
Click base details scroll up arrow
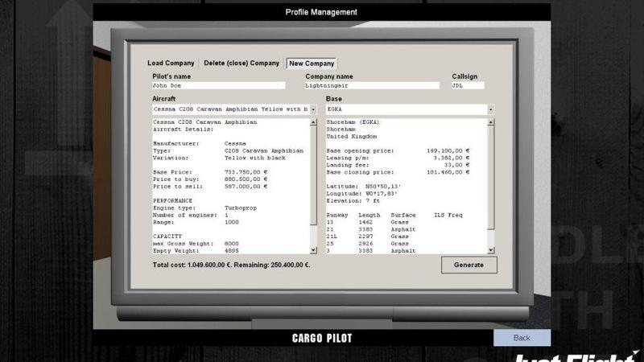coord(491,122)
